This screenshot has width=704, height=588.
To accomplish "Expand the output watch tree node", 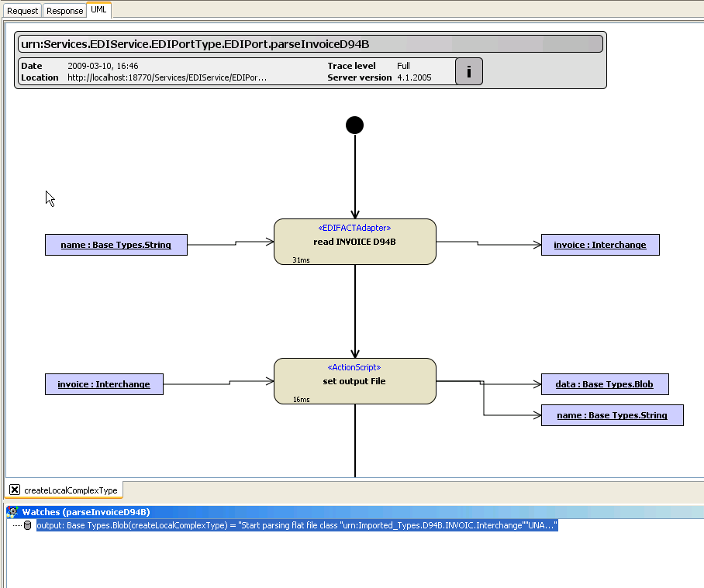I will point(17,525).
